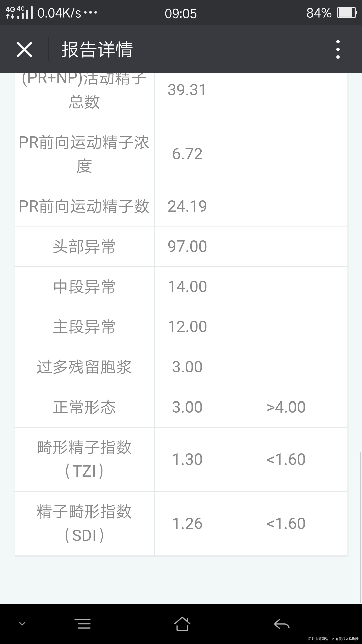Image resolution: width=362 pixels, height=644 pixels.
Task: Tap the PR前向运动精子数 value 24.19
Action: point(187,206)
